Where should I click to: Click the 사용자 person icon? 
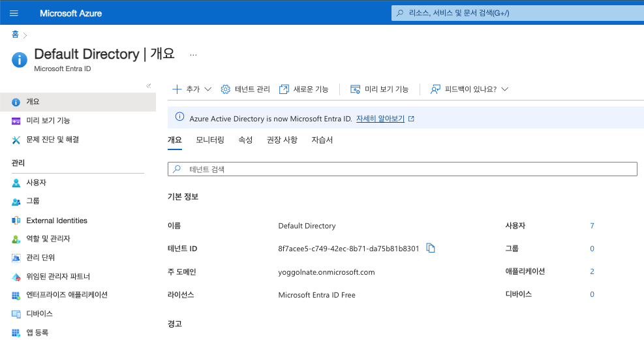click(x=16, y=183)
